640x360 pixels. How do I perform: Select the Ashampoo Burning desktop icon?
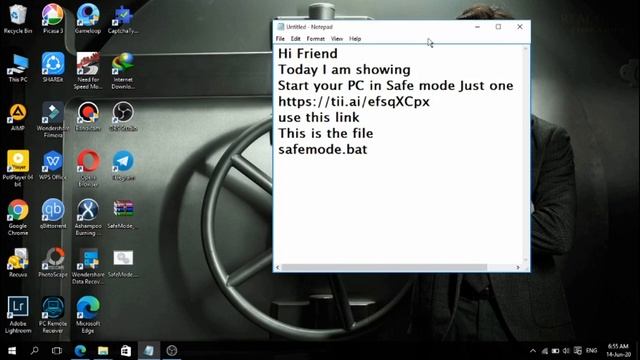coord(88,217)
